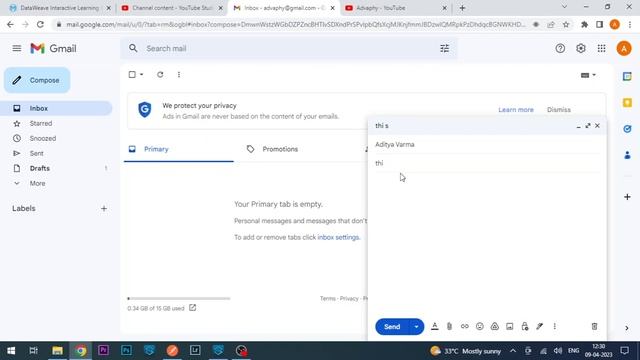Tick the select all messages checkbox
The width and height of the screenshot is (640, 360).
coord(132,75)
